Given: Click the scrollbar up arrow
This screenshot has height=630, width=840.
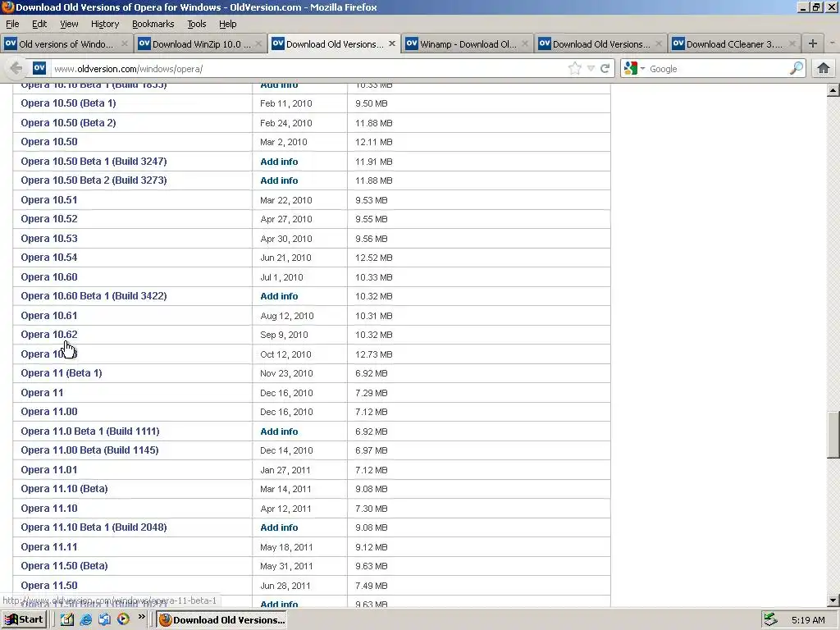Looking at the screenshot, I should pyautogui.click(x=833, y=90).
